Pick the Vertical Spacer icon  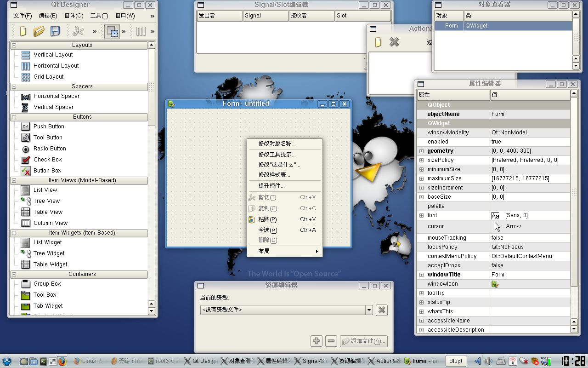26,107
